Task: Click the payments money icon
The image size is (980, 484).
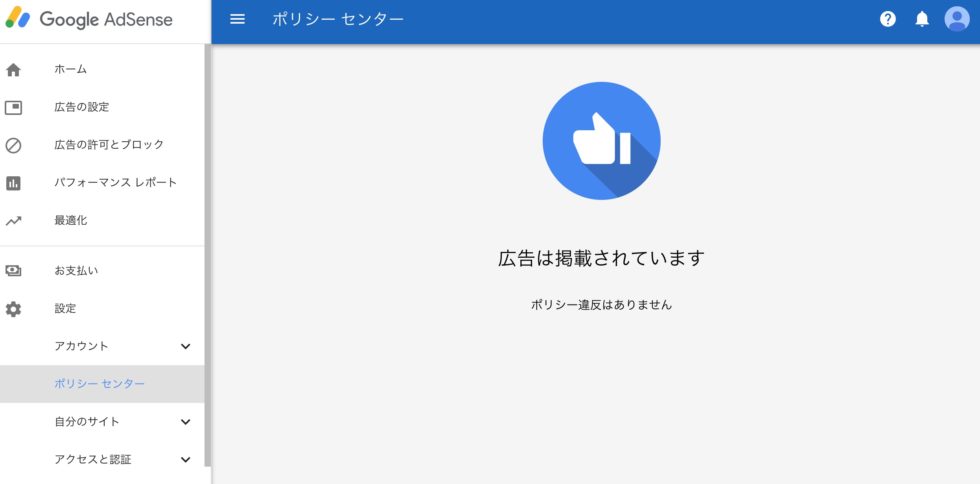Action: pos(13,271)
